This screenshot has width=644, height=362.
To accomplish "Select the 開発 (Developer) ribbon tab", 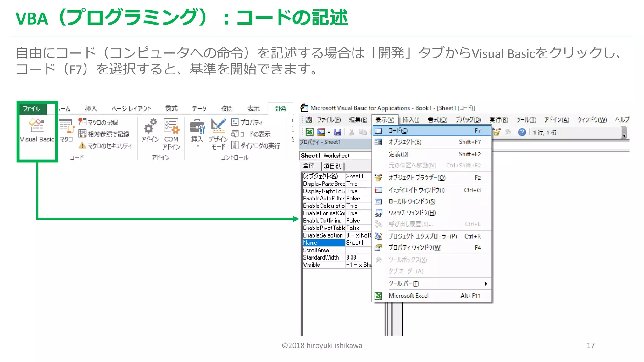I will pyautogui.click(x=280, y=108).
